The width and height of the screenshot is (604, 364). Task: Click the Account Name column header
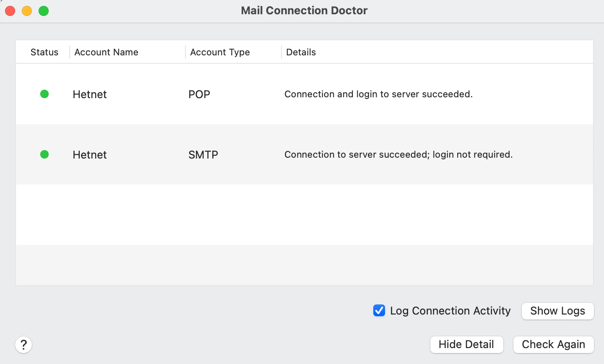(106, 52)
